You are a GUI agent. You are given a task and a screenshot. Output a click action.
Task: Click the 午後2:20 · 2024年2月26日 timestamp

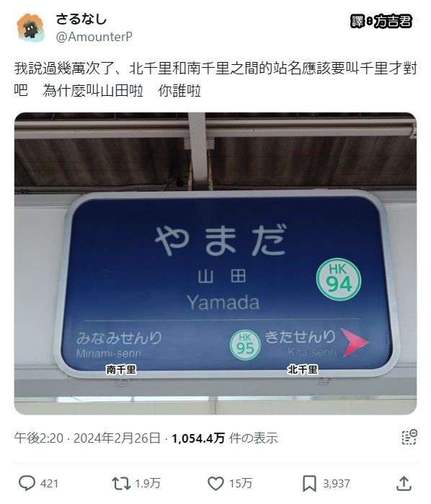[x=87, y=438]
